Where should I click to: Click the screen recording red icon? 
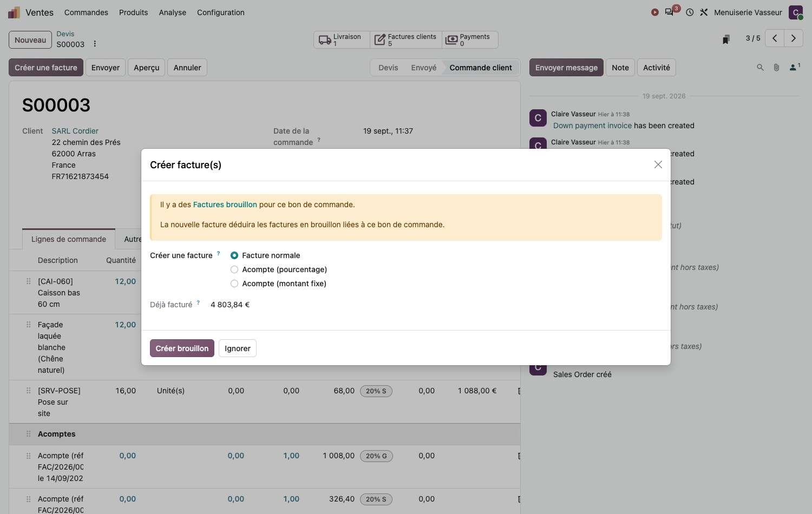click(x=655, y=12)
